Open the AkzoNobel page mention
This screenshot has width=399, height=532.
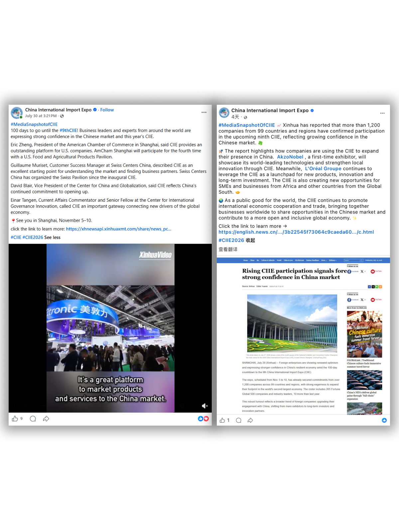click(290, 157)
